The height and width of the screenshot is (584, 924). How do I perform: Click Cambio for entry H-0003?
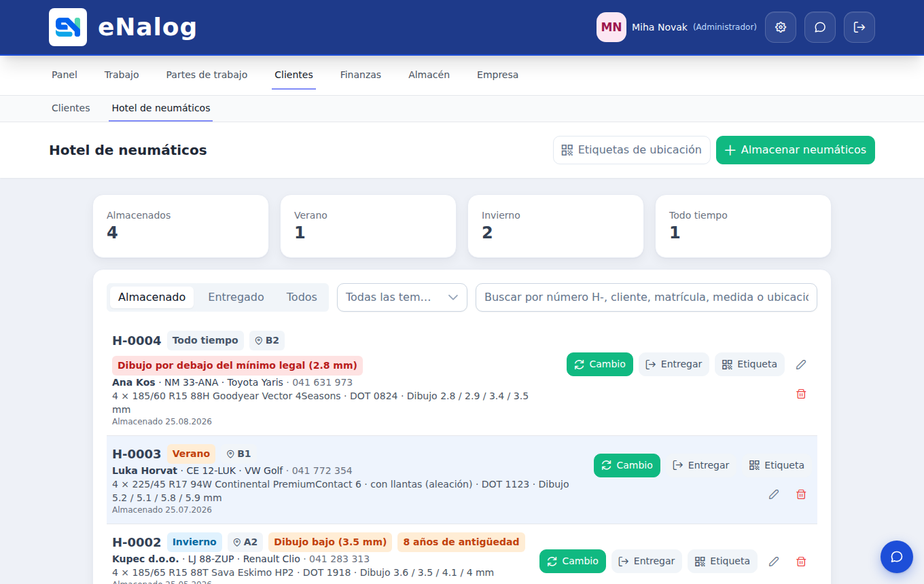coord(627,466)
